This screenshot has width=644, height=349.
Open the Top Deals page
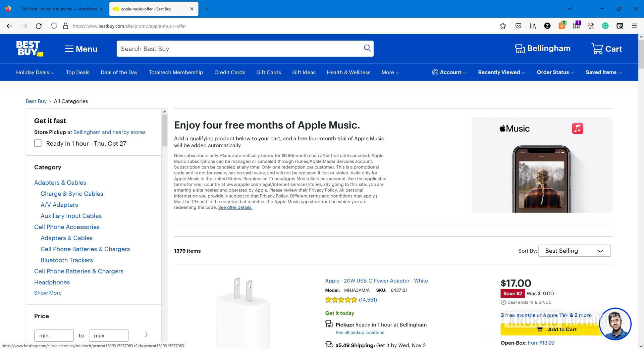[x=77, y=72]
